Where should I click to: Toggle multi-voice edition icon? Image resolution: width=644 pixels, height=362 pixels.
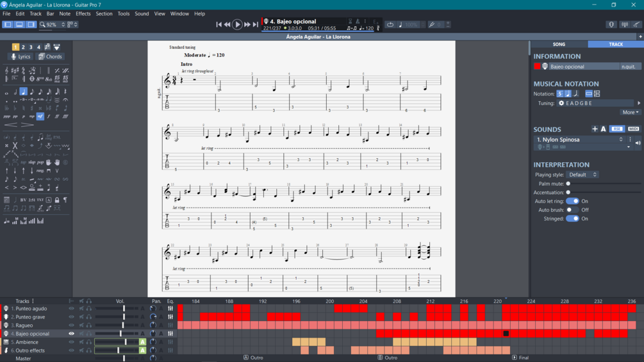click(x=47, y=47)
